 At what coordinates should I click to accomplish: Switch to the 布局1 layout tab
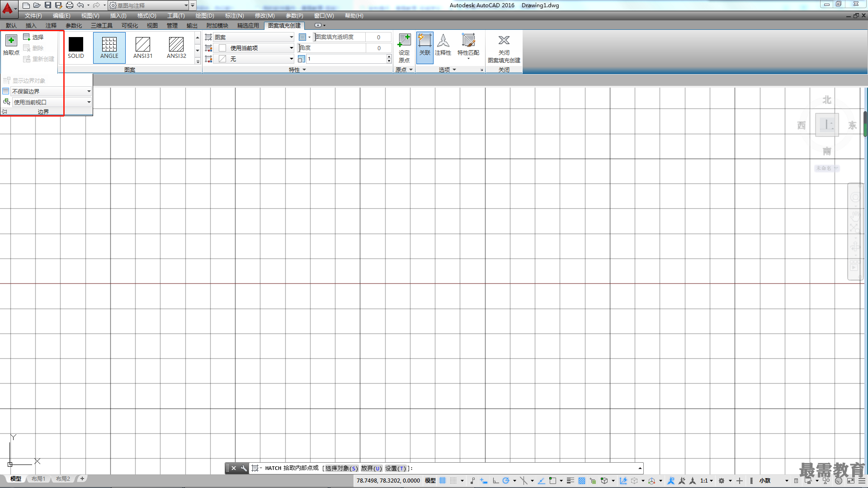click(38, 479)
